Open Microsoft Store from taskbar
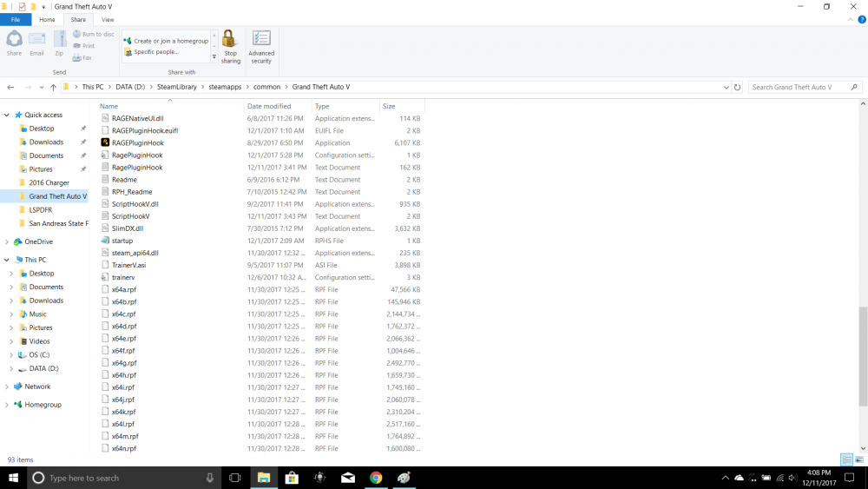This screenshot has height=489, width=868. (x=292, y=478)
